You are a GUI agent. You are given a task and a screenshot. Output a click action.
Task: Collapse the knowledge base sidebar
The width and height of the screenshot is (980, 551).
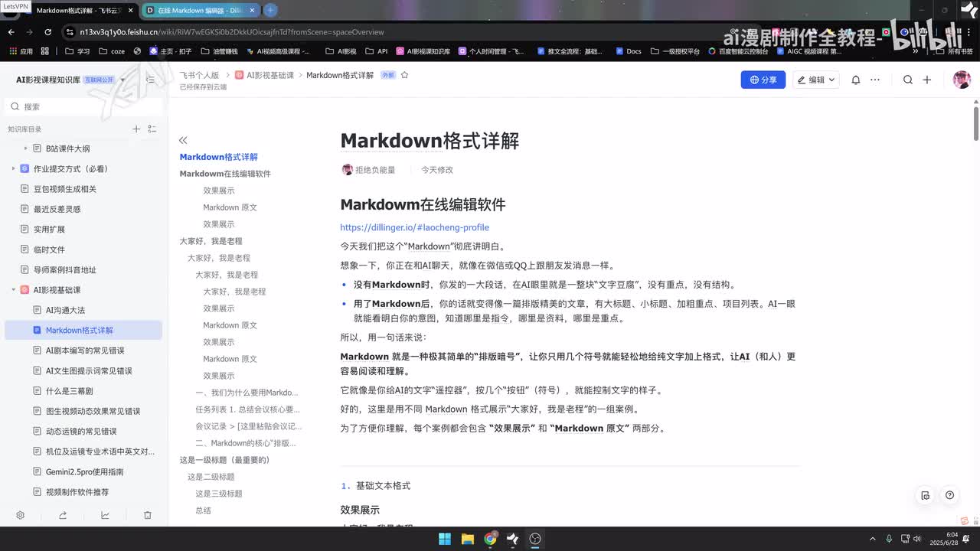150,80
